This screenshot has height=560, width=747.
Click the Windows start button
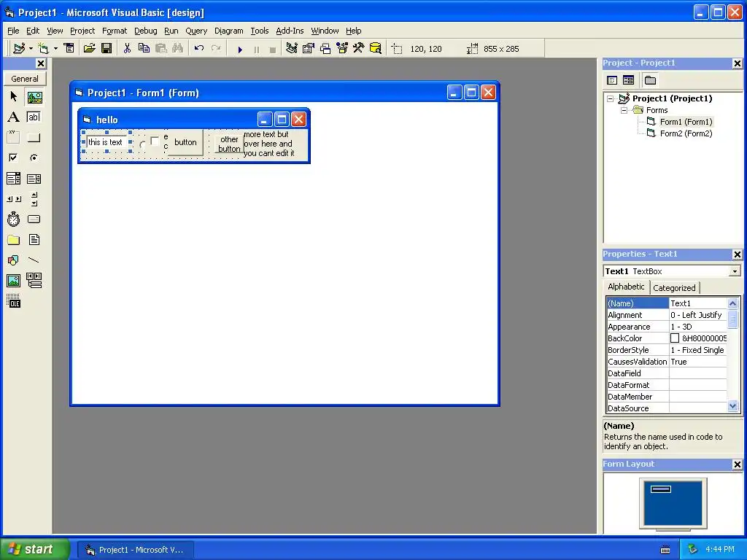pos(35,549)
